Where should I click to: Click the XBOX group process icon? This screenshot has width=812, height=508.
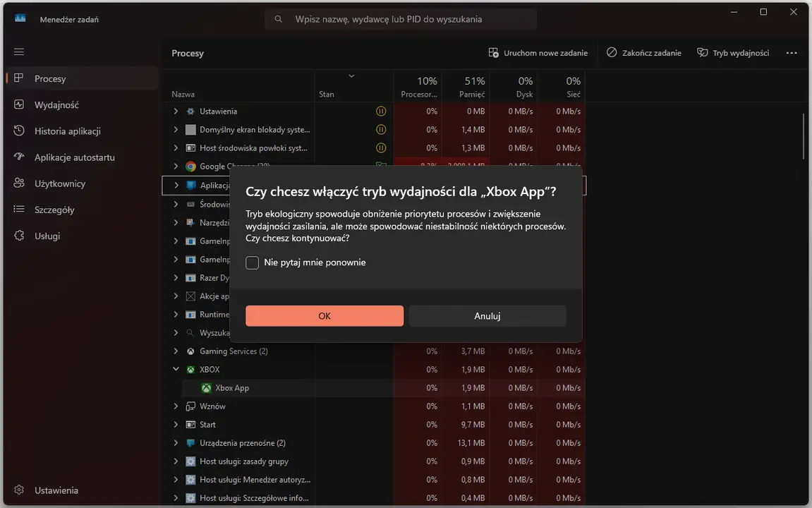coord(190,370)
